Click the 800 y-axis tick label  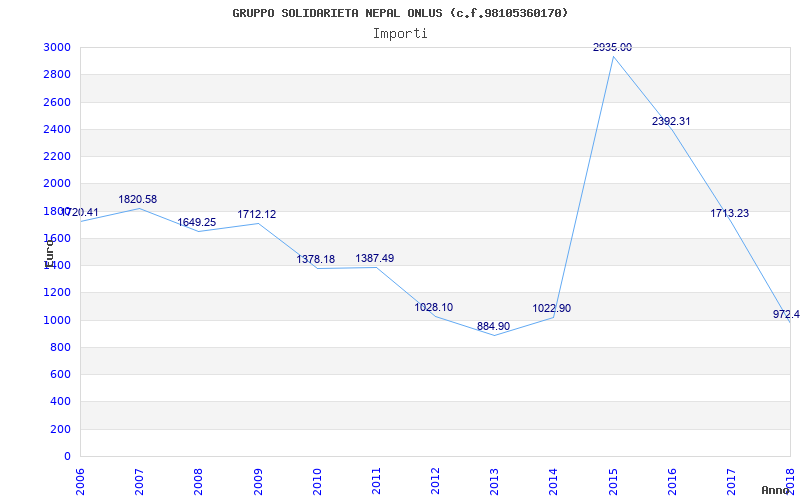pyautogui.click(x=63, y=347)
